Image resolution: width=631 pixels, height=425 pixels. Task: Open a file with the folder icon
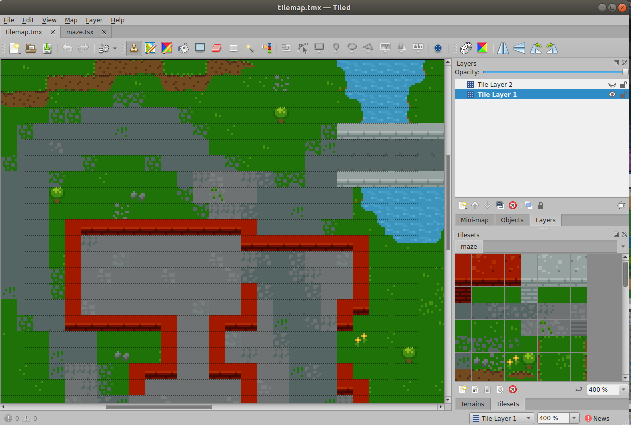pyautogui.click(x=31, y=48)
